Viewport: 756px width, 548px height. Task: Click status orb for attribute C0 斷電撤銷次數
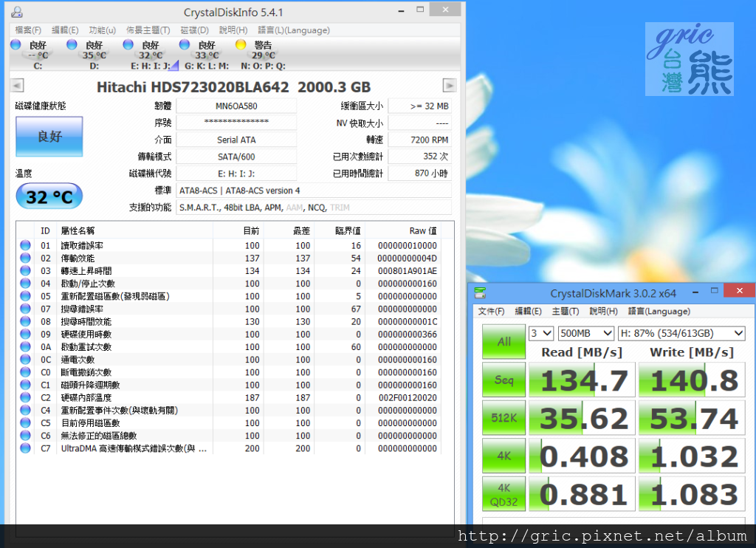point(26,372)
